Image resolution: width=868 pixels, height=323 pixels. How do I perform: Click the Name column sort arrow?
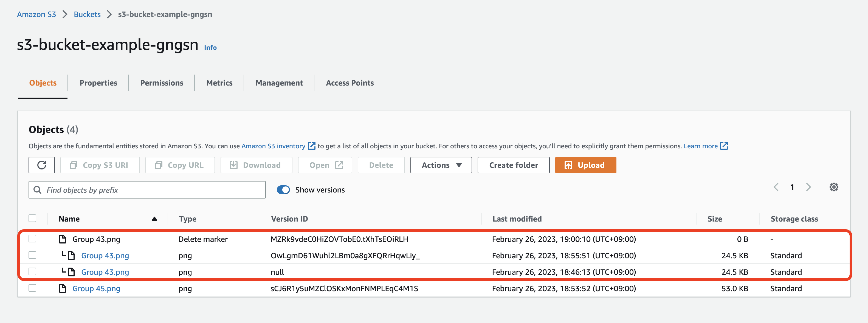click(154, 219)
